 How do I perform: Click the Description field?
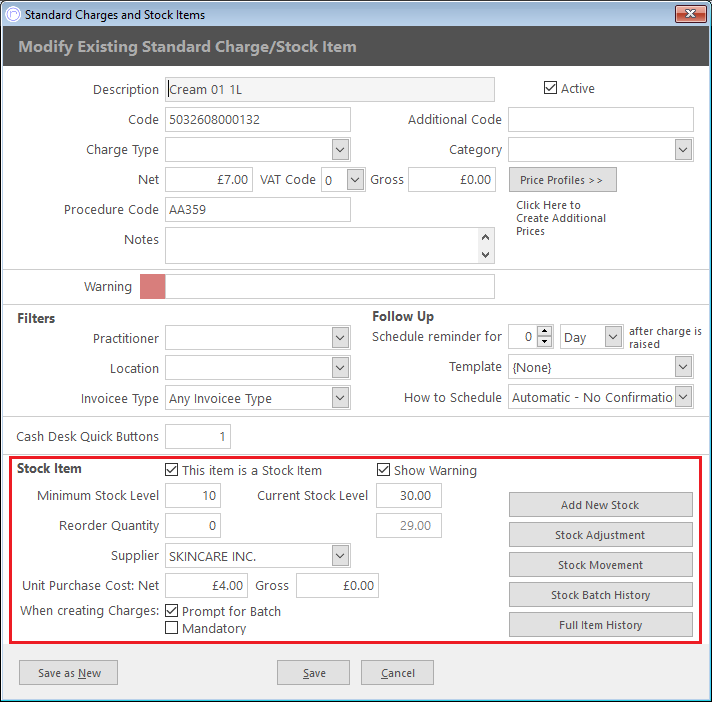(330, 89)
